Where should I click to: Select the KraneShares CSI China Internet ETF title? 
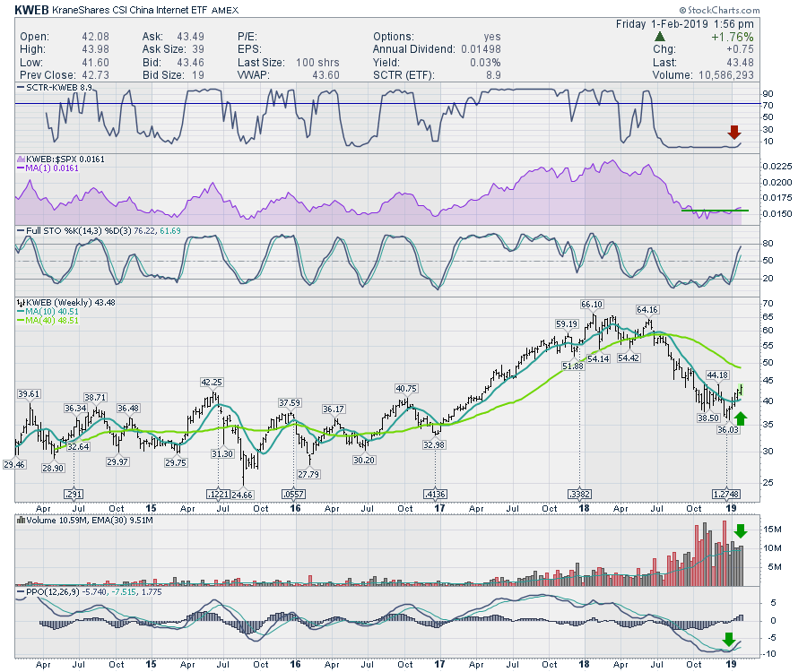[130, 10]
